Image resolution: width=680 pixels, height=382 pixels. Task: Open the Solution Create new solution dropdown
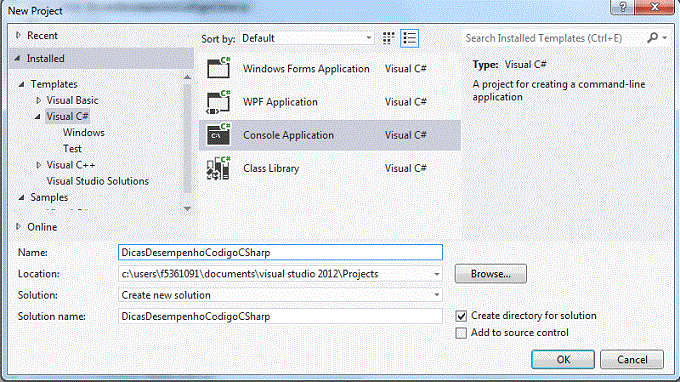437,295
